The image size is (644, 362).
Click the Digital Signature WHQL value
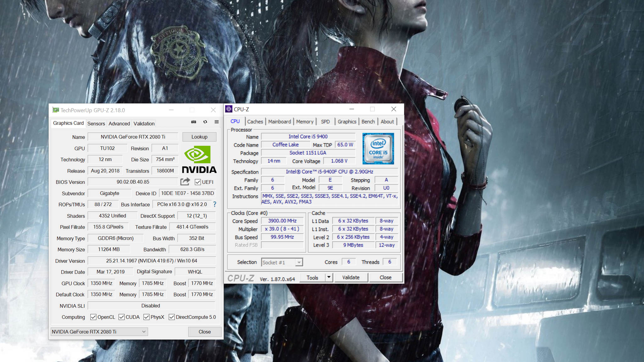[x=195, y=271]
